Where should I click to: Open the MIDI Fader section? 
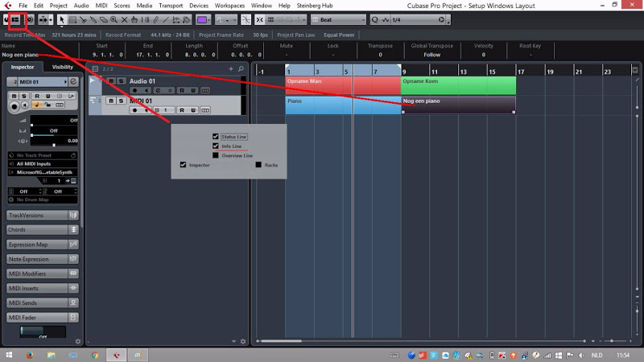pos(43,317)
